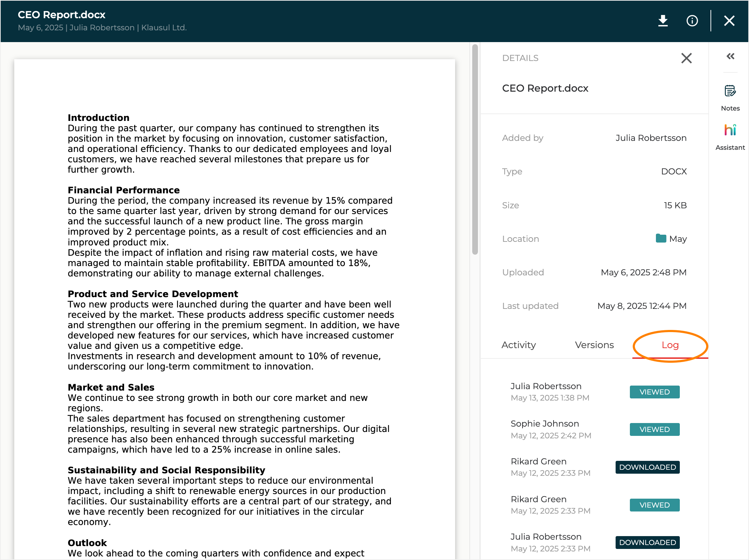Switch to the Versions tab
Screen dimensions: 749x560
click(594, 345)
